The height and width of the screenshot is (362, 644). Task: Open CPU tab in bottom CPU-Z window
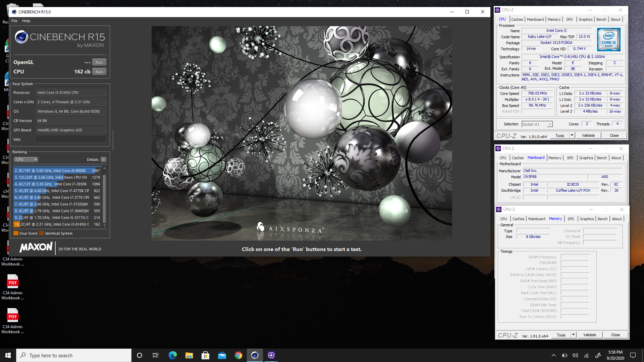[503, 219]
